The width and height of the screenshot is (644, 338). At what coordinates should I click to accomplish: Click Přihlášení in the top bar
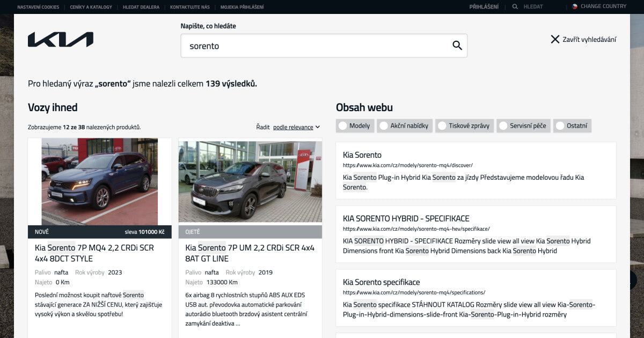pos(484,7)
